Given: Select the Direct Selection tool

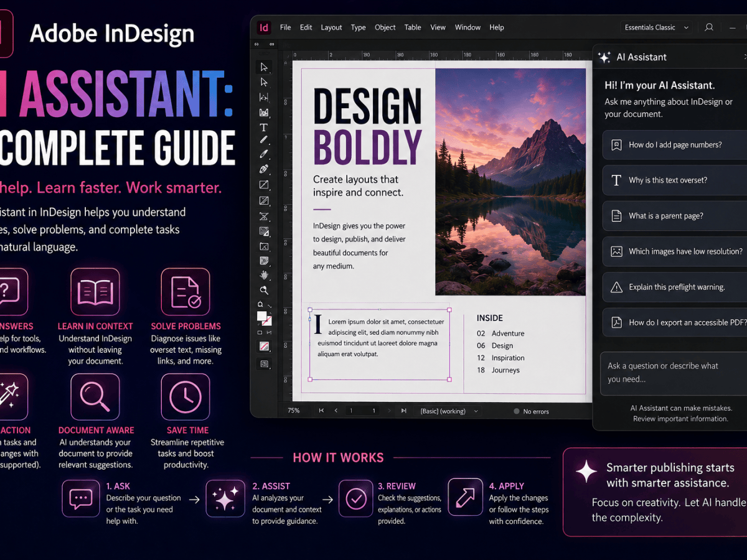Looking at the screenshot, I should pos(264,82).
